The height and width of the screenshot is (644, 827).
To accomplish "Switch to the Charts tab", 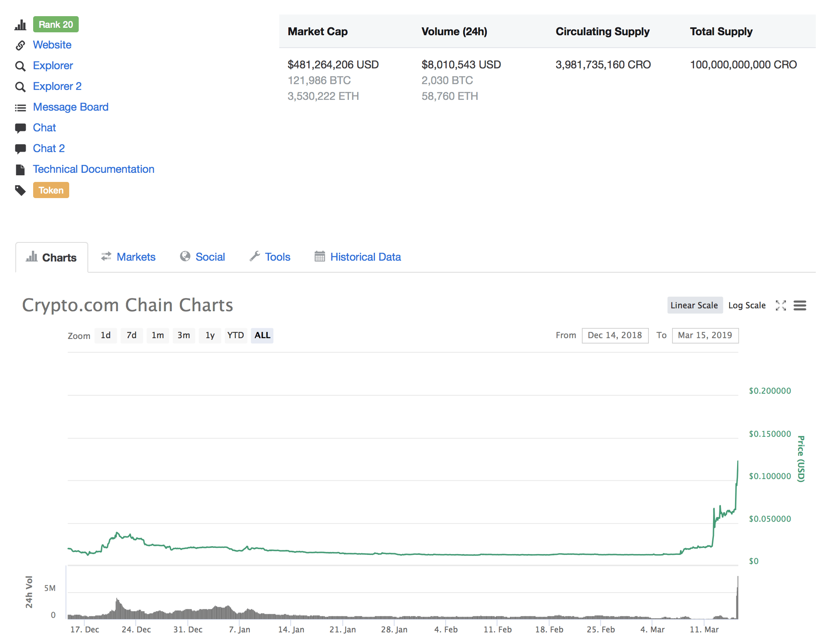I will (52, 257).
